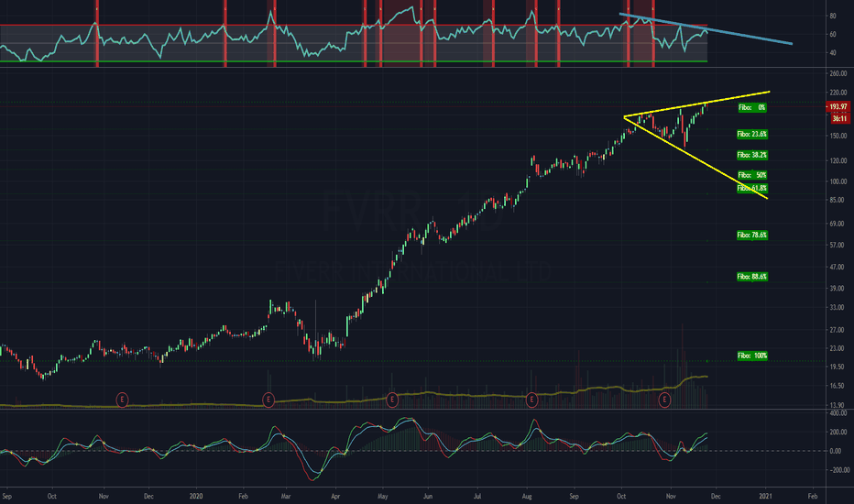This screenshot has width=854, height=504.
Task: Click the RSI axis value 80
Action: 833,16
